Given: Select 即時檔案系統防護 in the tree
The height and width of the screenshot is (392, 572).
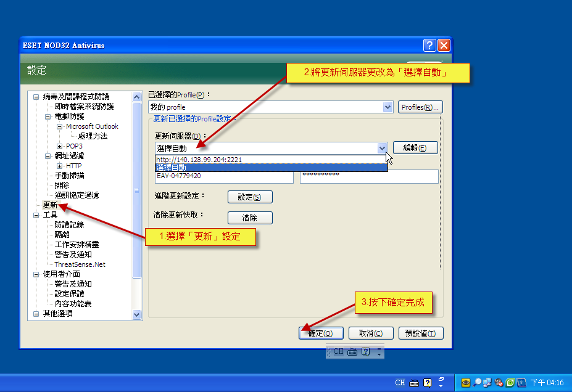Looking at the screenshot, I should 85,107.
